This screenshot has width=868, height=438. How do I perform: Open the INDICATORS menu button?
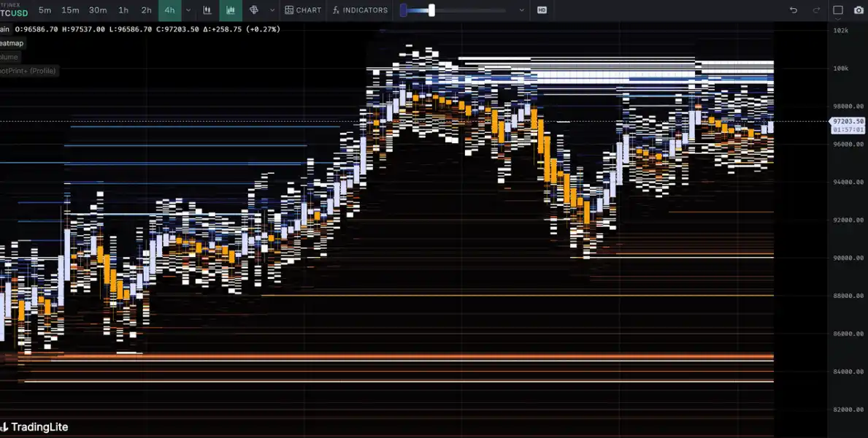pyautogui.click(x=360, y=10)
